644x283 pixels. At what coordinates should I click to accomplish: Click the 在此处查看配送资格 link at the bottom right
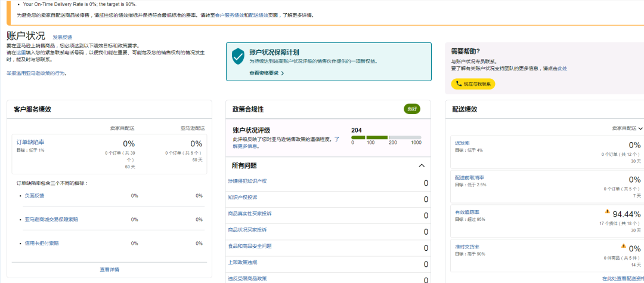[623, 278]
